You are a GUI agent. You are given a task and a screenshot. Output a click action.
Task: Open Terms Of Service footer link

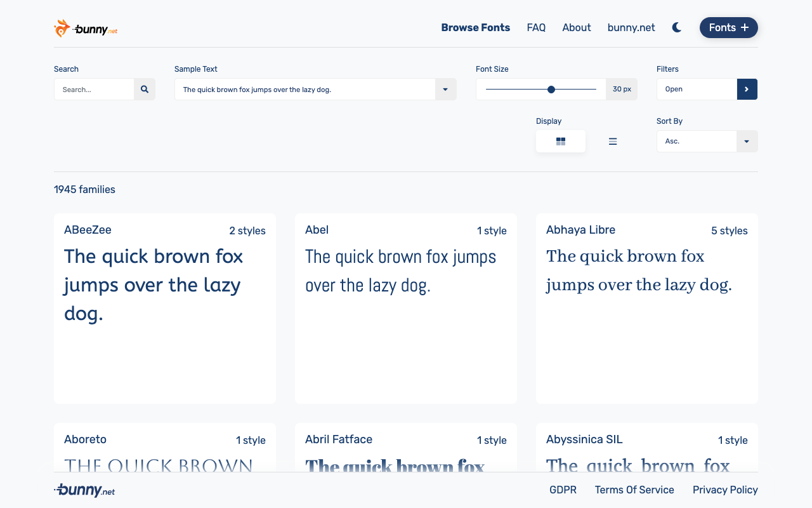[x=634, y=490]
